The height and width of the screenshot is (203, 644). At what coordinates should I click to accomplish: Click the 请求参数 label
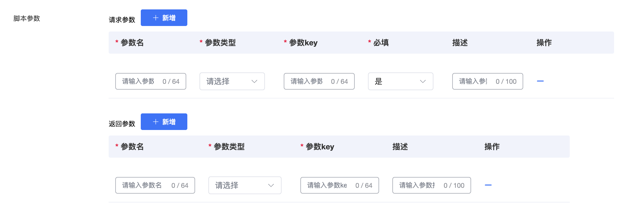(122, 20)
